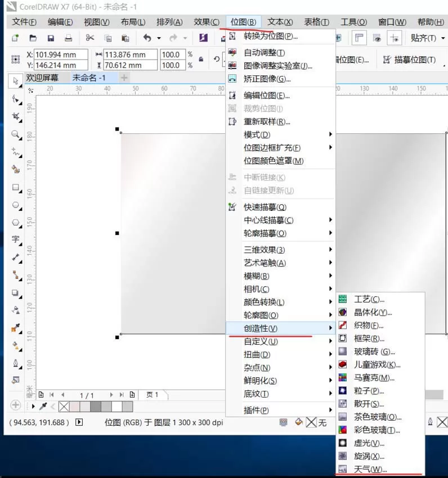Open the 文件(F) menu
448x478 pixels.
pyautogui.click(x=24, y=22)
